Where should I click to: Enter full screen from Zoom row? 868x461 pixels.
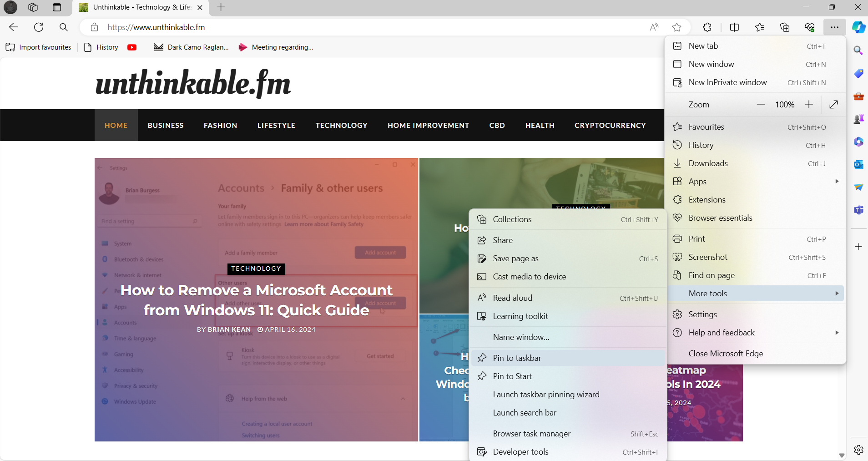pyautogui.click(x=833, y=104)
